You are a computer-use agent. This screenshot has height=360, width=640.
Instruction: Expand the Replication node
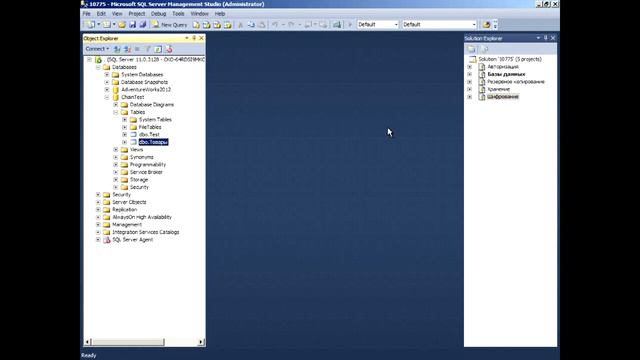[x=98, y=210]
